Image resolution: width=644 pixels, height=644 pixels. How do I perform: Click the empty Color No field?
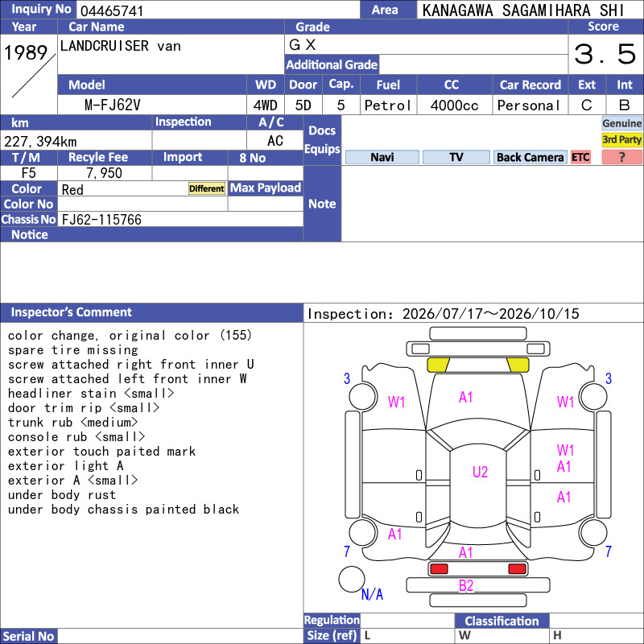[x=142, y=204]
